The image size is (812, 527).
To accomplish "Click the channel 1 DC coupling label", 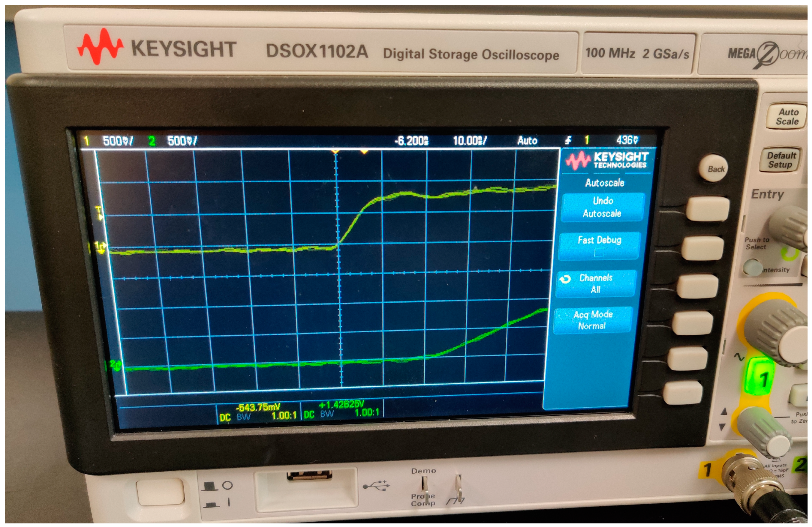I will tap(225, 418).
